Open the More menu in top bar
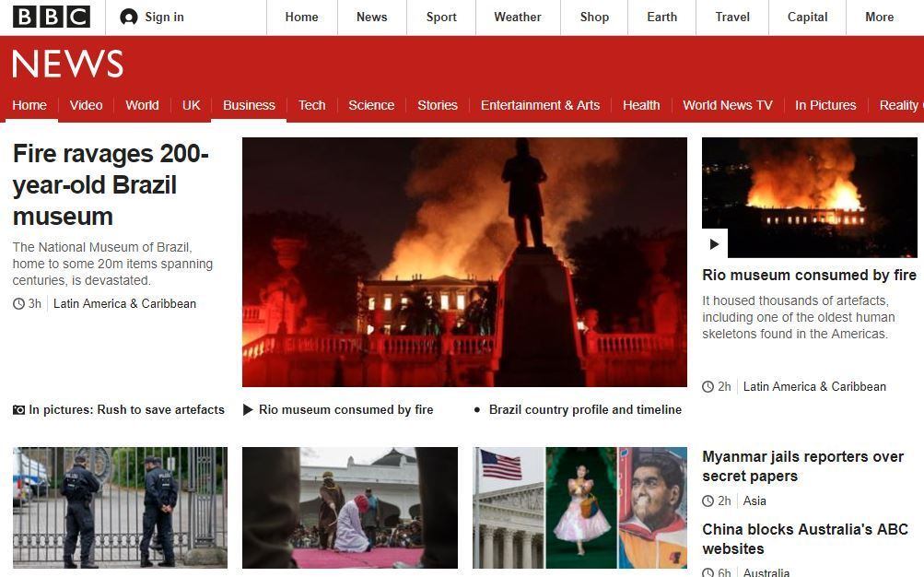The height and width of the screenshot is (577, 924). click(879, 18)
